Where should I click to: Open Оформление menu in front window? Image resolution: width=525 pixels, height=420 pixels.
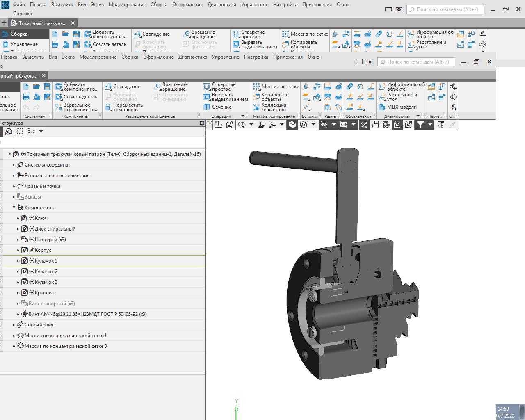[x=158, y=57]
